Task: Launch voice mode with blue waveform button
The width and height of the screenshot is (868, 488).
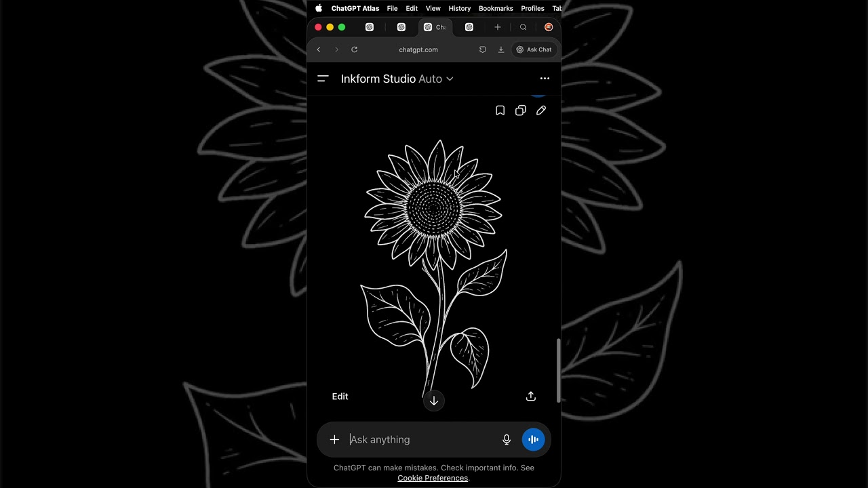Action: [533, 440]
